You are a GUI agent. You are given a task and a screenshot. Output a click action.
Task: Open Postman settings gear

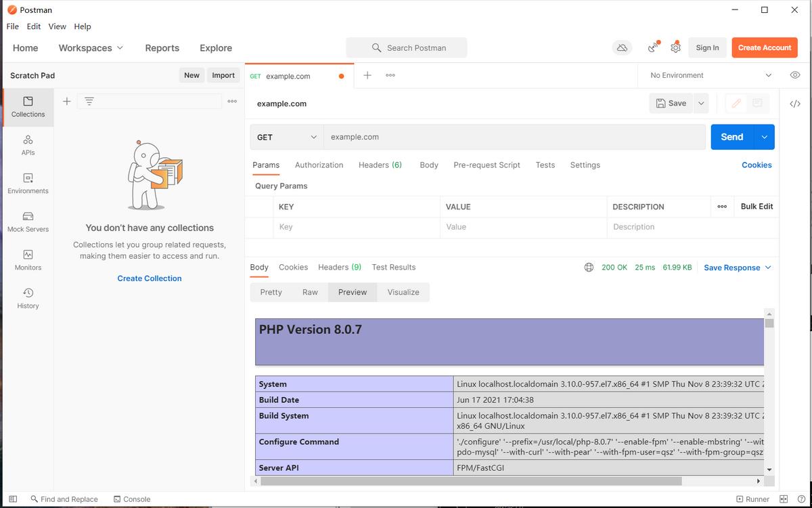point(675,47)
